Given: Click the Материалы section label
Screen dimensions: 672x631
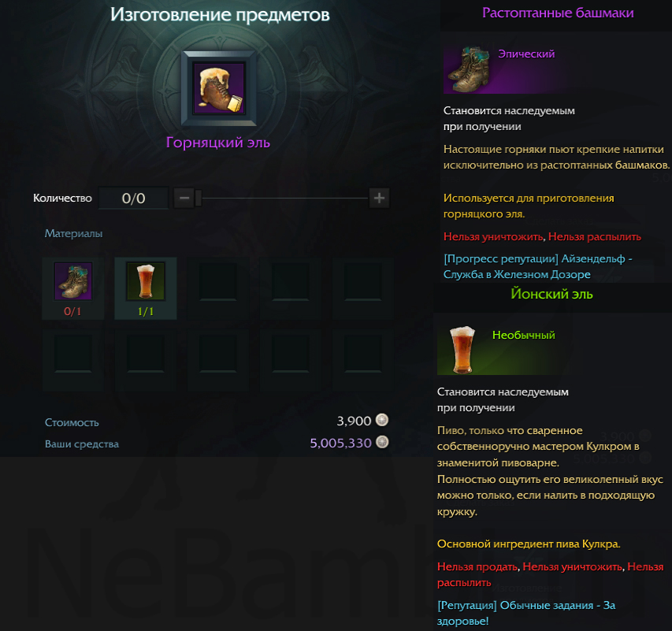Looking at the screenshot, I should tap(74, 234).
